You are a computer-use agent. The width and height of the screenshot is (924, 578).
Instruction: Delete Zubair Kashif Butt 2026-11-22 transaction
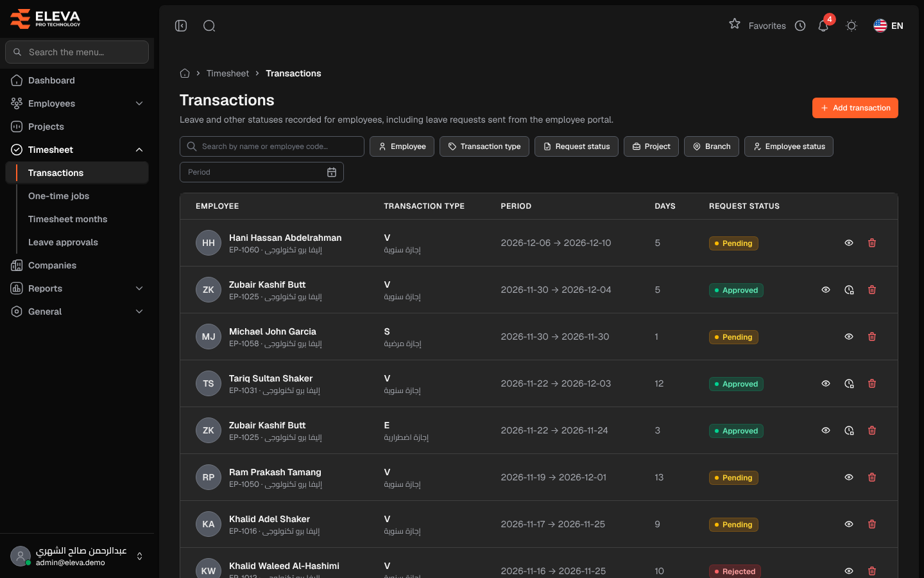[872, 430]
